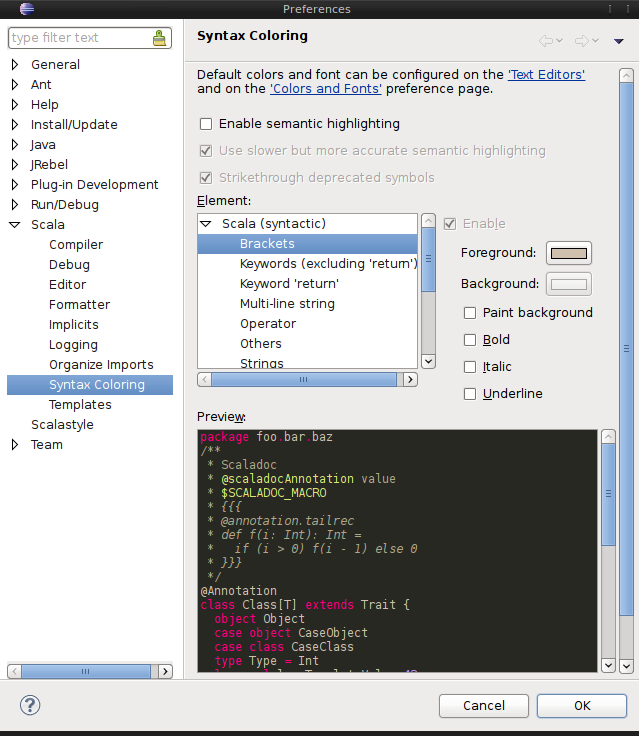This screenshot has width=639, height=736.
Task: Expand the JRebel node
Action: [x=15, y=164]
